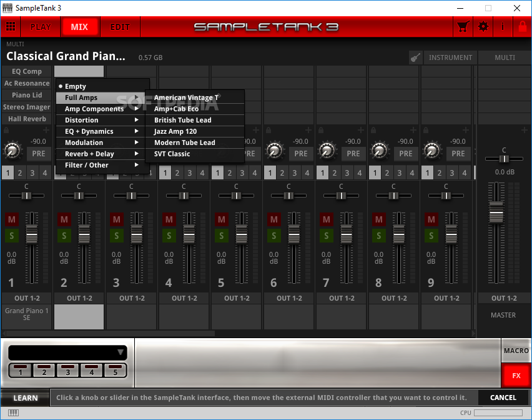This screenshot has width=532, height=420.
Task: Choose American Vintage T amp
Action: tap(195, 97)
